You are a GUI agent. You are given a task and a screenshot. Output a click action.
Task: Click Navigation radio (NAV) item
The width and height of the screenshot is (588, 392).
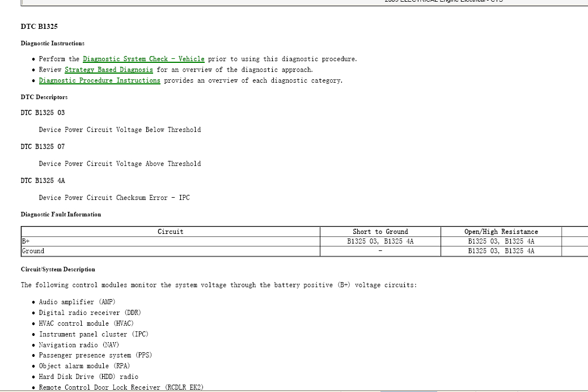[x=79, y=345]
